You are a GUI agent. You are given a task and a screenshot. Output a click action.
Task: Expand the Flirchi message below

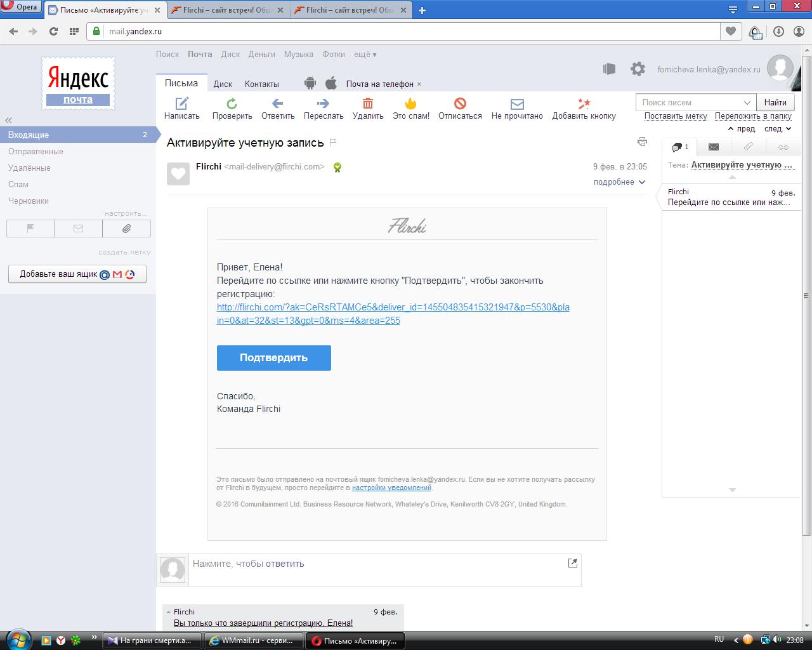[x=283, y=618]
